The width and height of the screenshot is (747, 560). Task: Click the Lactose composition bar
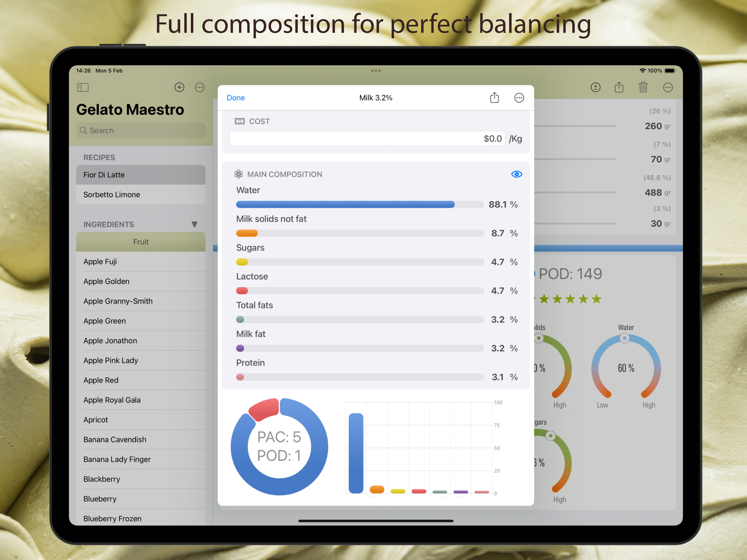(x=360, y=290)
